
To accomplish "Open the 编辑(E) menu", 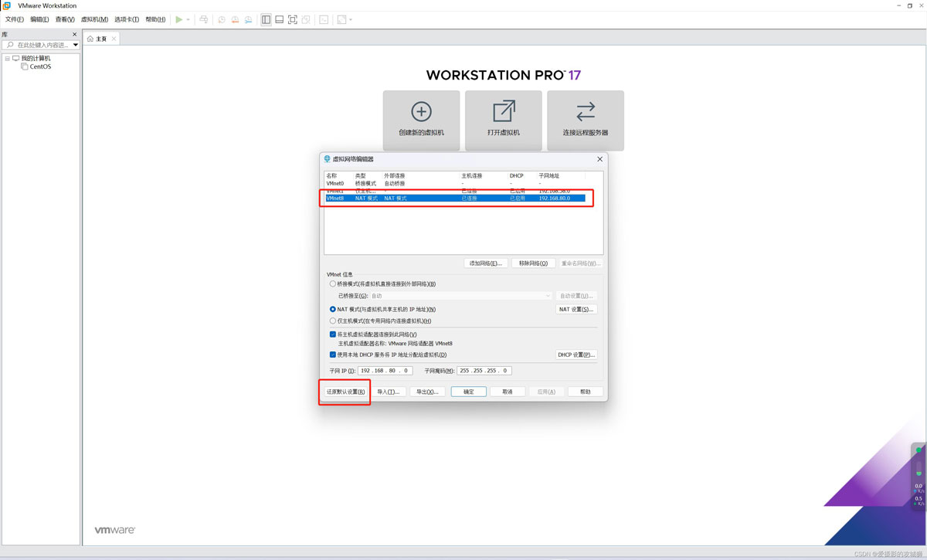I will pos(39,19).
